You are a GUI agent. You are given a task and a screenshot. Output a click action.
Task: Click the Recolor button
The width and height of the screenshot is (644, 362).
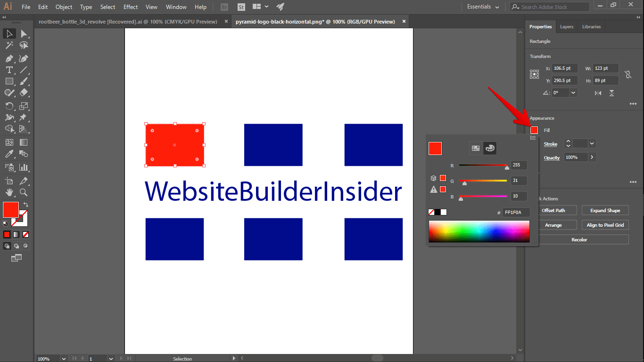coord(579,240)
